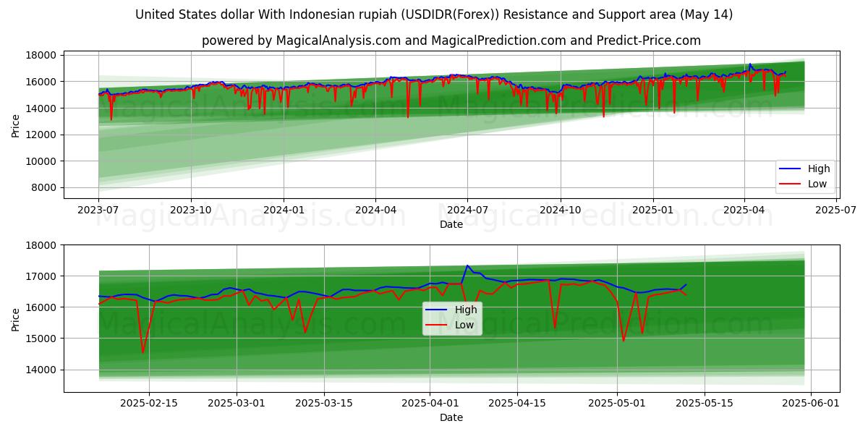Click 'Low' in the bottom chart legend

click(464, 325)
